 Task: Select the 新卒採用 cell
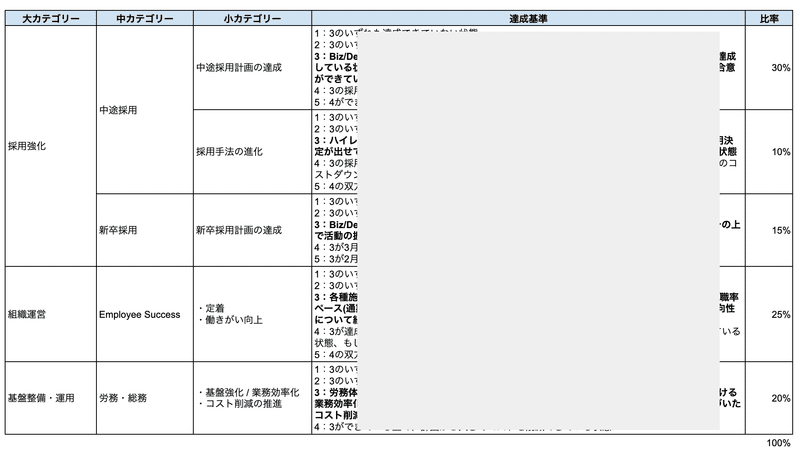(x=145, y=230)
